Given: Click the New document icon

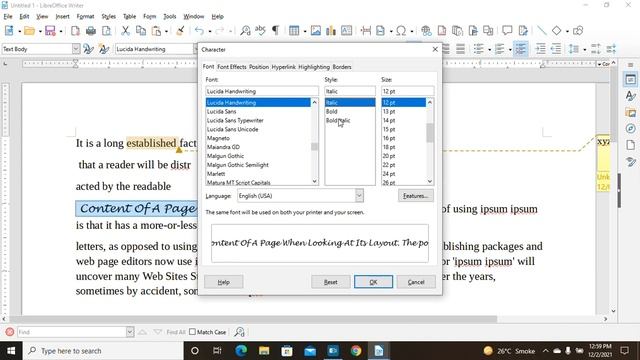Looking at the screenshot, I should tap(9, 31).
